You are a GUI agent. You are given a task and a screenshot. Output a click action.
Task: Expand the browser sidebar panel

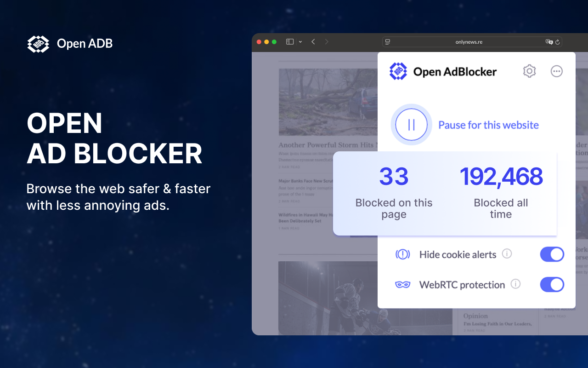point(289,41)
